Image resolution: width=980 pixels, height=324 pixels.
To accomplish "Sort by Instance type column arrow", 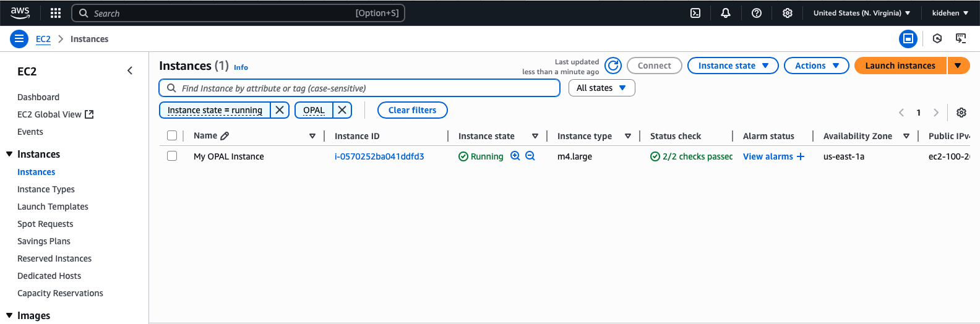I will (x=628, y=136).
